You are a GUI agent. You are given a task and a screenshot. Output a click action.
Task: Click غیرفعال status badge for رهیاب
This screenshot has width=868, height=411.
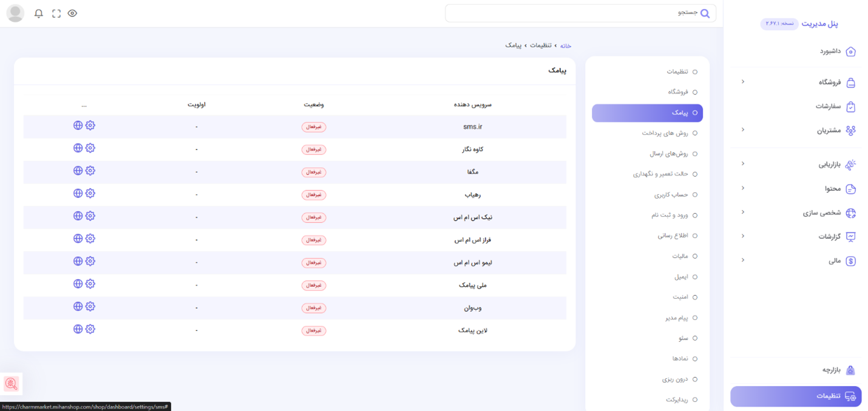[314, 195]
